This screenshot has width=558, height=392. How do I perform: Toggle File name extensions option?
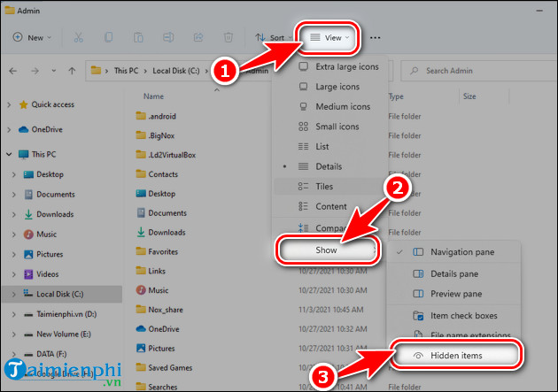coord(453,334)
